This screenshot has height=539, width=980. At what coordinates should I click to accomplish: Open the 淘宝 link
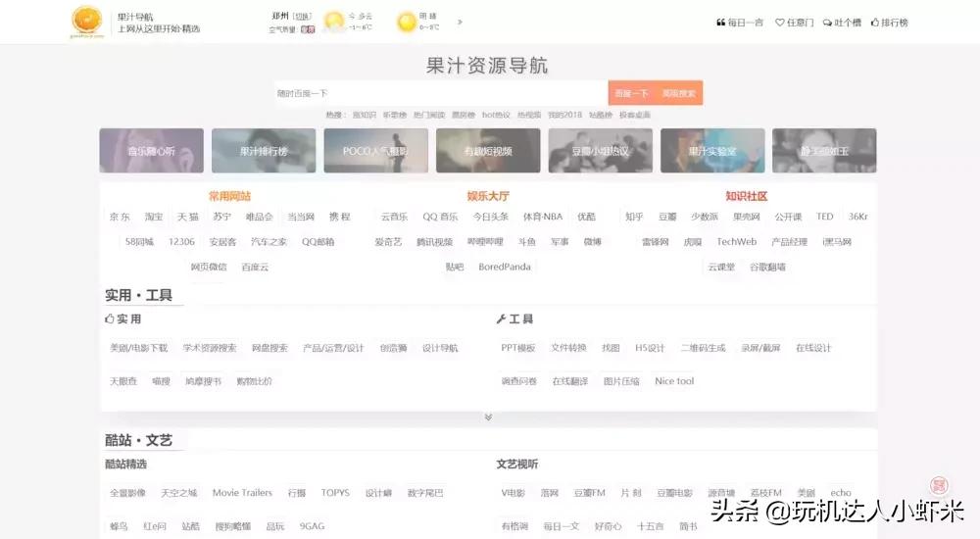(x=154, y=217)
